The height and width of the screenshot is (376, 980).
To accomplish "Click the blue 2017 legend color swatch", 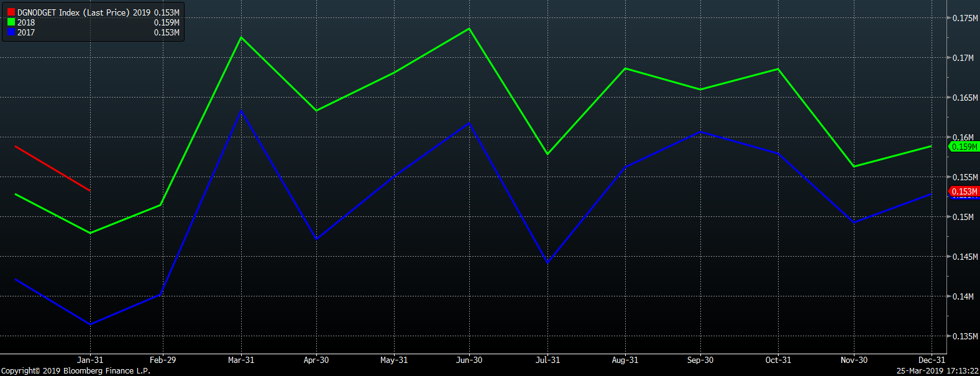I will pos(11,32).
